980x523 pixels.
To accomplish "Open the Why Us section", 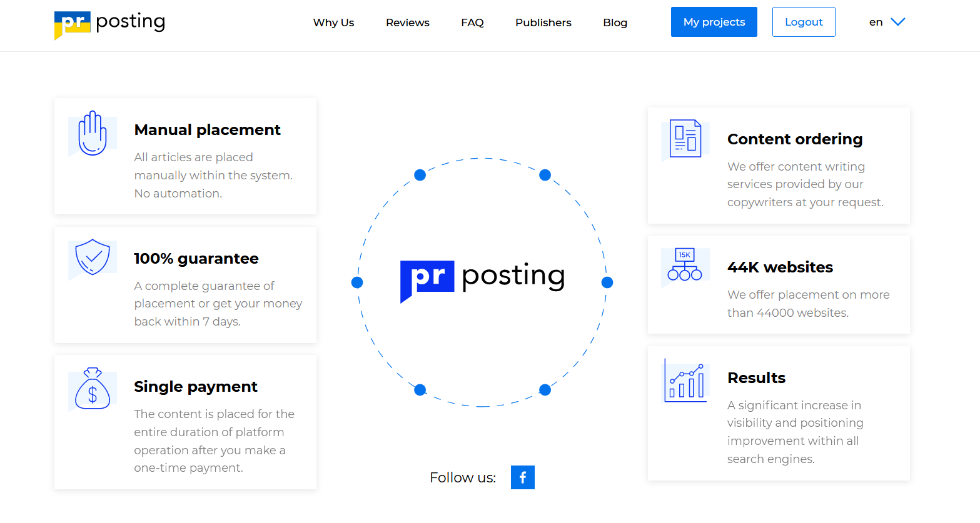I will pyautogui.click(x=333, y=22).
